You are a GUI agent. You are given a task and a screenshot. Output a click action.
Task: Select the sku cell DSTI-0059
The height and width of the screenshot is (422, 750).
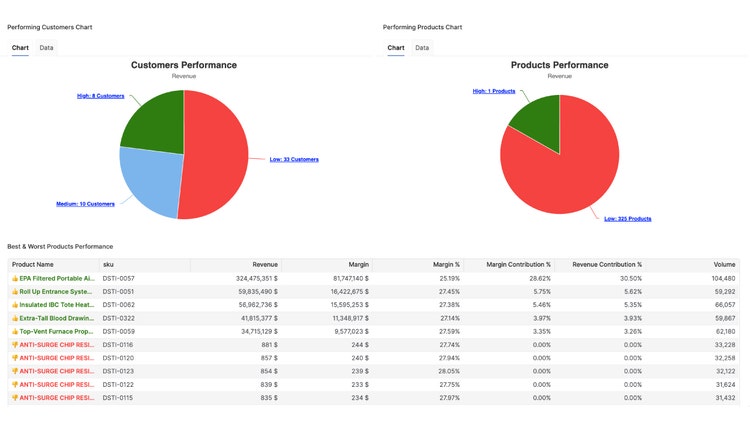coord(119,332)
